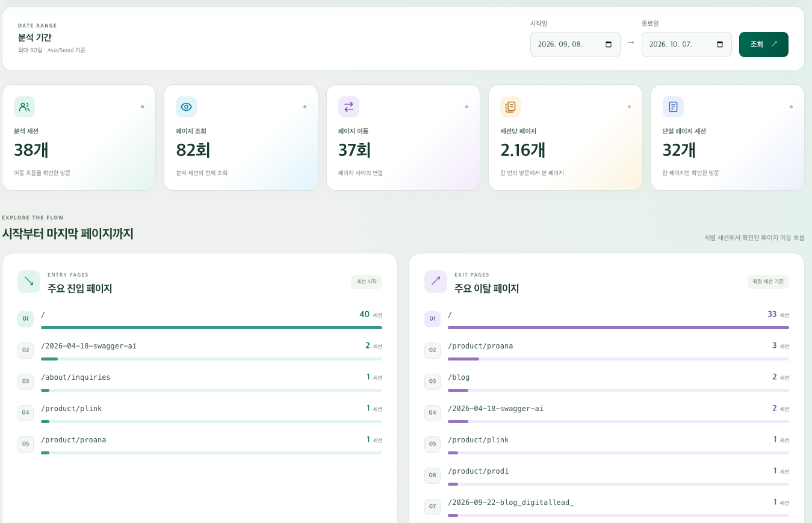Screen dimensions: 812x523
Task: Click the 시작부터 마지막 페이지까지 heading
Action: [x=67, y=234]
